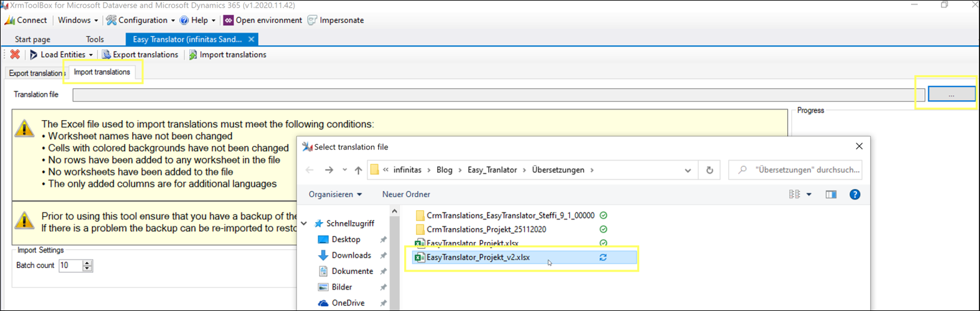This screenshot has width=980, height=311.
Task: Go back in file dialog
Action: [x=310, y=171]
